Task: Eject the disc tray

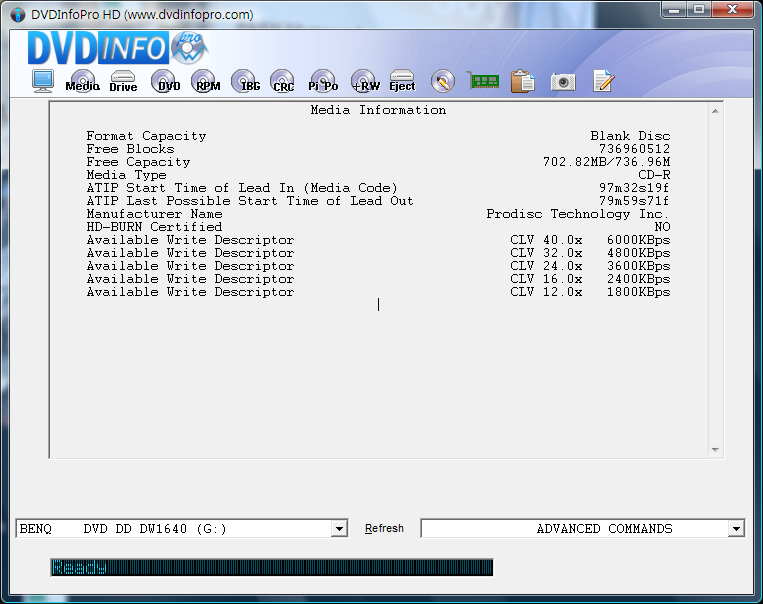Action: (402, 81)
